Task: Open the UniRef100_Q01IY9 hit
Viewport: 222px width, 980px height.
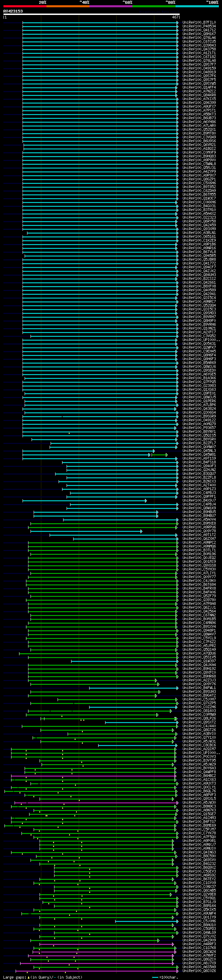Action: click(x=199, y=917)
